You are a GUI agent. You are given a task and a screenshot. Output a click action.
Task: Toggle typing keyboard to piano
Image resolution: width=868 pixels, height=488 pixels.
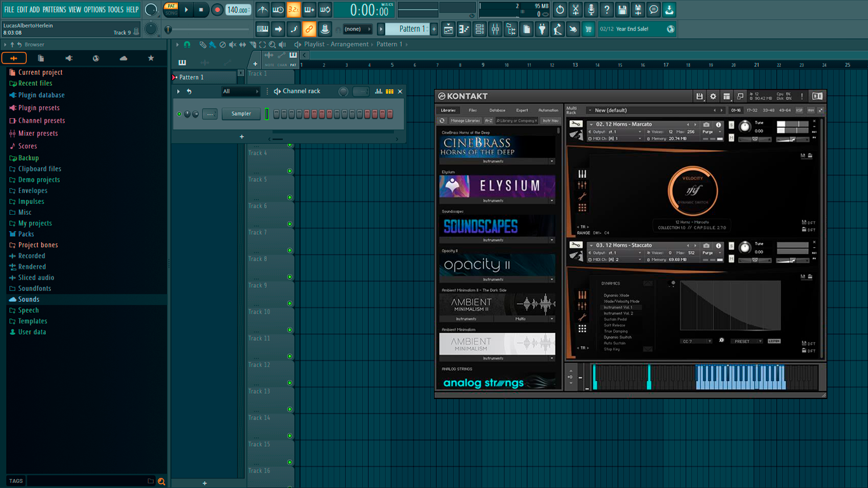point(262,29)
